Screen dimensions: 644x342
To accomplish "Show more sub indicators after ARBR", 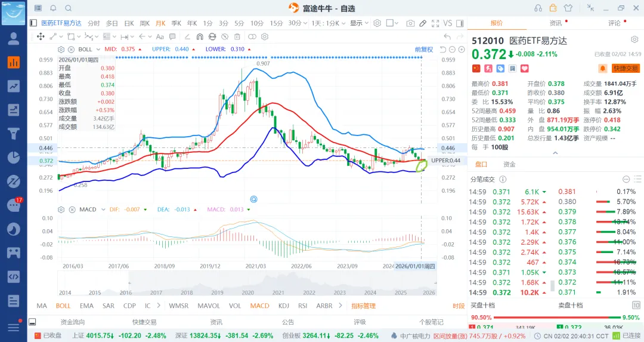I will coord(340,306).
